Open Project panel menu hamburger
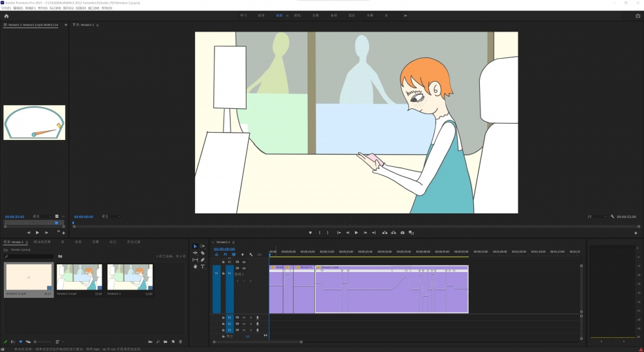This screenshot has width=644, height=352. coord(26,242)
